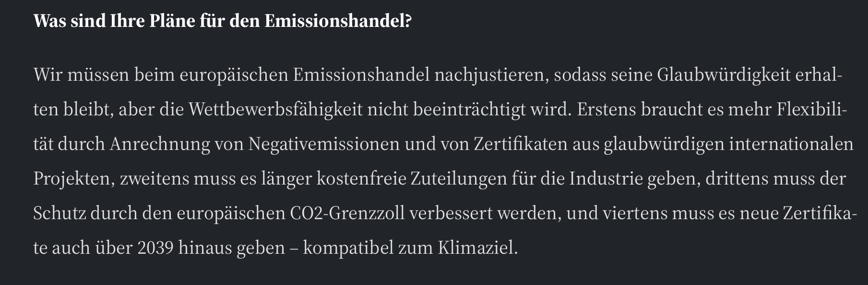Click the year "2039"
The image size is (868, 285).
[155, 248]
